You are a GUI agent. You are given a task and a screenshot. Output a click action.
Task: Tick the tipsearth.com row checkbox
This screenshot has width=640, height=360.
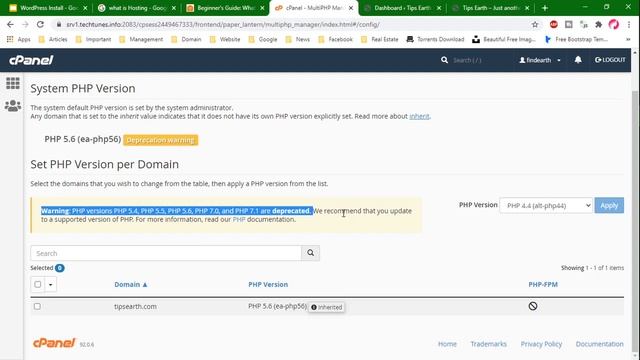click(x=37, y=306)
